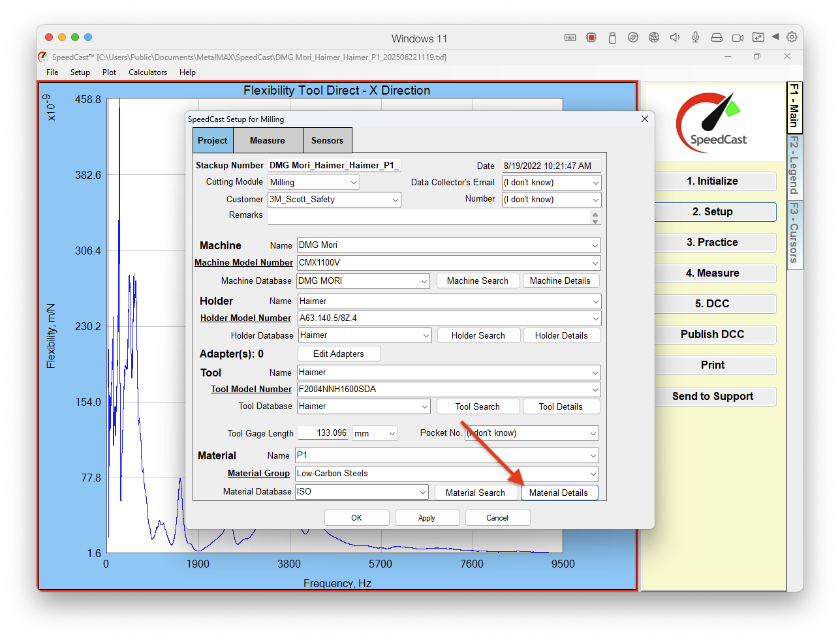Click the Tool Search button
840x640 pixels.
point(478,406)
